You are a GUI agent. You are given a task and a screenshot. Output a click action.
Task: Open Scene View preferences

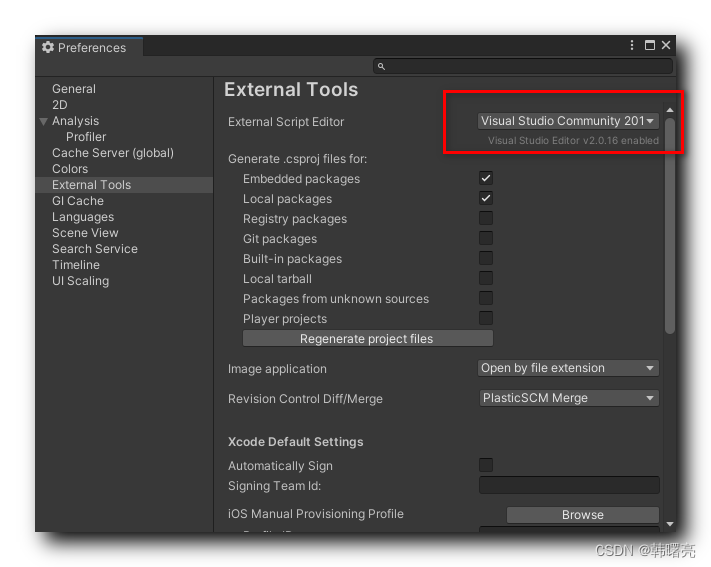point(85,233)
